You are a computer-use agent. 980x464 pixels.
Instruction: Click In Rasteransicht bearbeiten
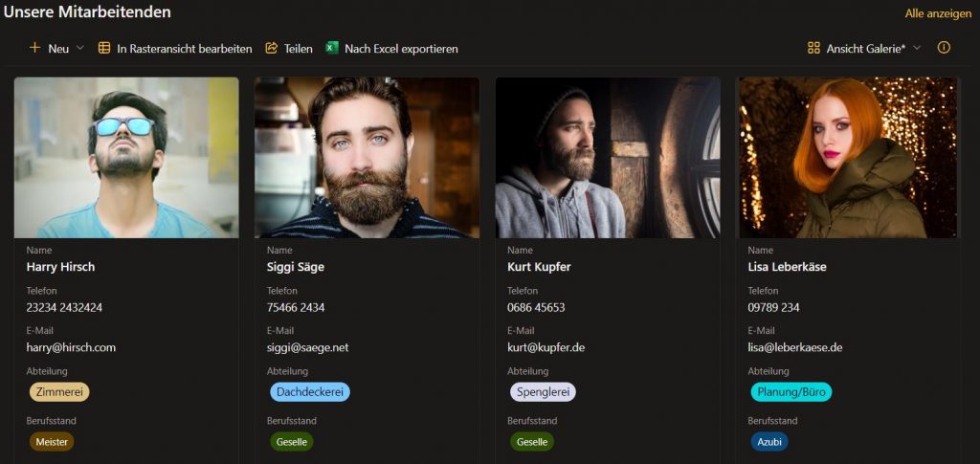pyautogui.click(x=185, y=48)
